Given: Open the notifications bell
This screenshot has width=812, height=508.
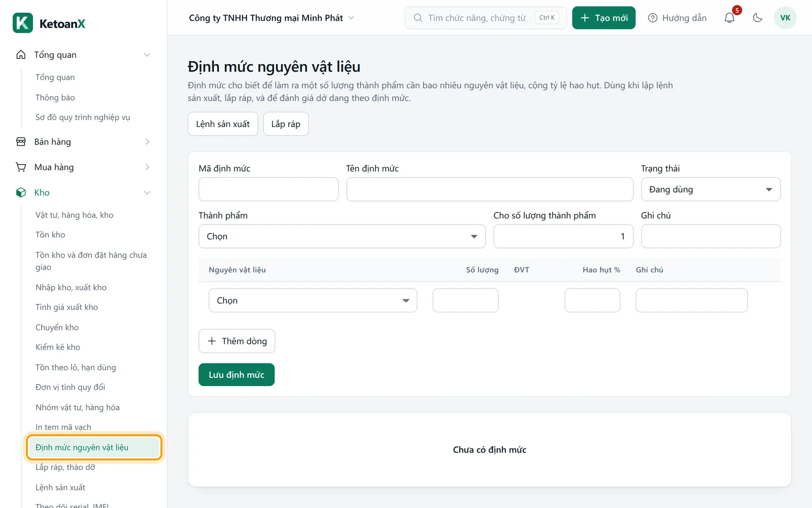Looking at the screenshot, I should coord(729,18).
